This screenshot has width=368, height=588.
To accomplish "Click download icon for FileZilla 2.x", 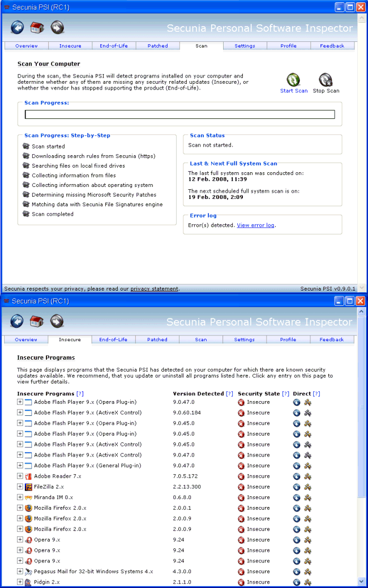I will 297,487.
